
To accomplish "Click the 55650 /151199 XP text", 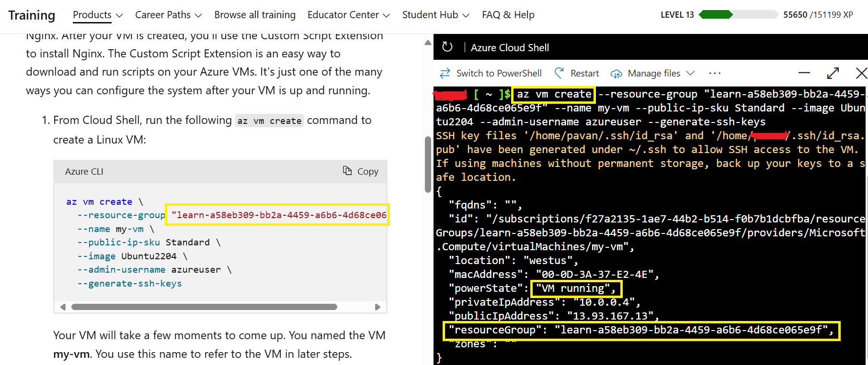I will (818, 15).
